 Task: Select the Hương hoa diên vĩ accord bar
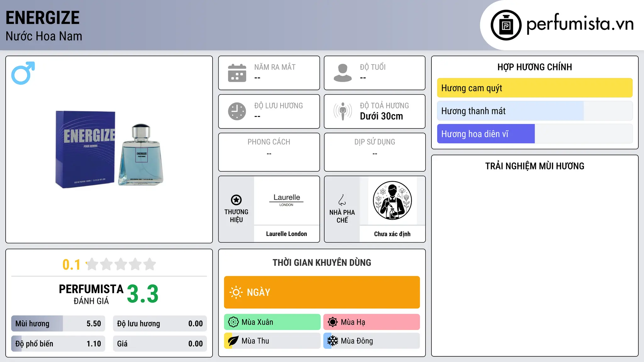[x=535, y=134]
